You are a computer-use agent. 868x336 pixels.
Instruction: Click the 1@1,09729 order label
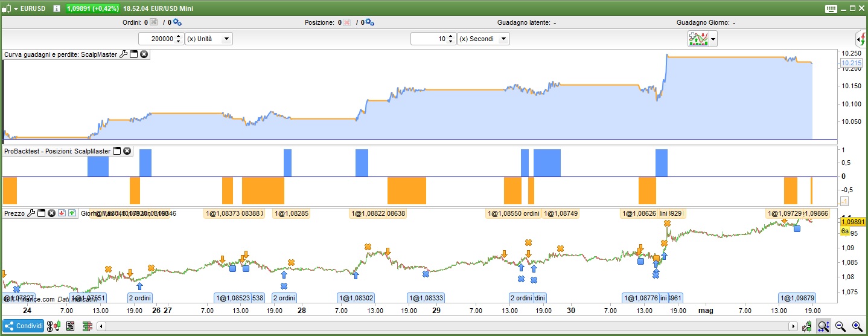click(x=785, y=213)
